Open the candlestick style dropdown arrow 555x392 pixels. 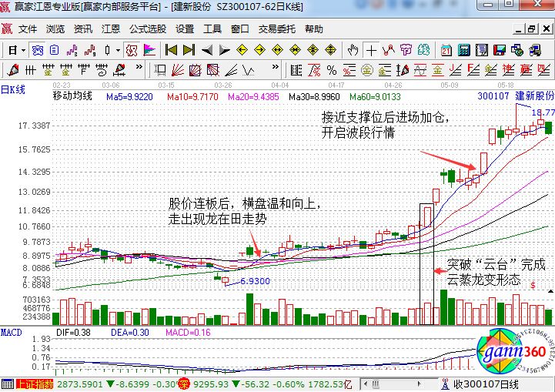117,50
